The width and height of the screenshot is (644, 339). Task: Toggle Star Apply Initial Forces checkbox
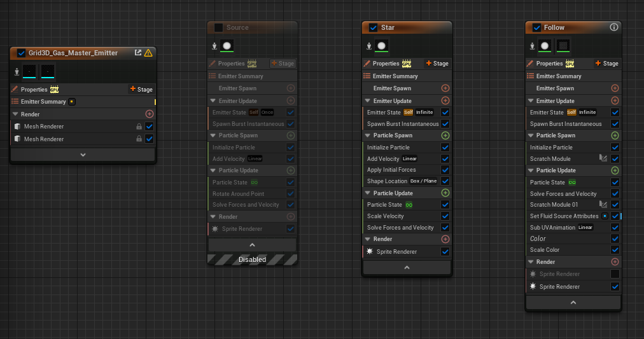[x=445, y=170]
